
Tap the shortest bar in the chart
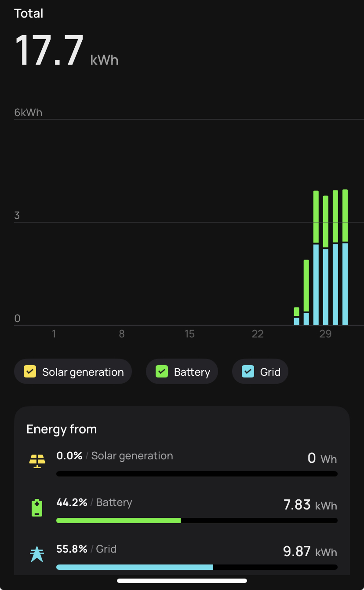[x=297, y=316]
